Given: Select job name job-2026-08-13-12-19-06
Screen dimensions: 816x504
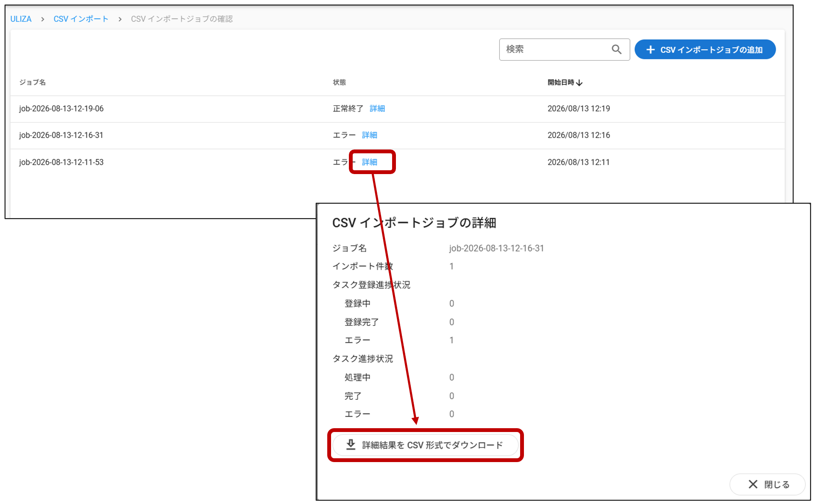Looking at the screenshot, I should tap(61, 109).
